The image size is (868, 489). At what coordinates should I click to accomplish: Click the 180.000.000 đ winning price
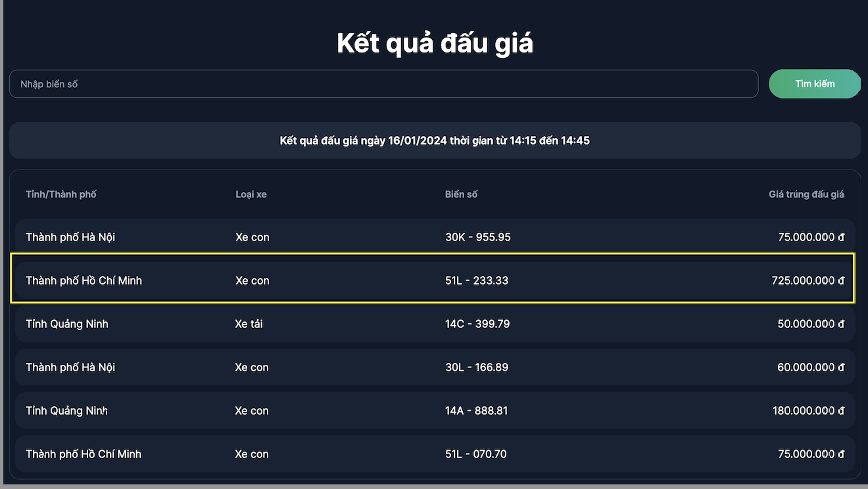click(808, 411)
